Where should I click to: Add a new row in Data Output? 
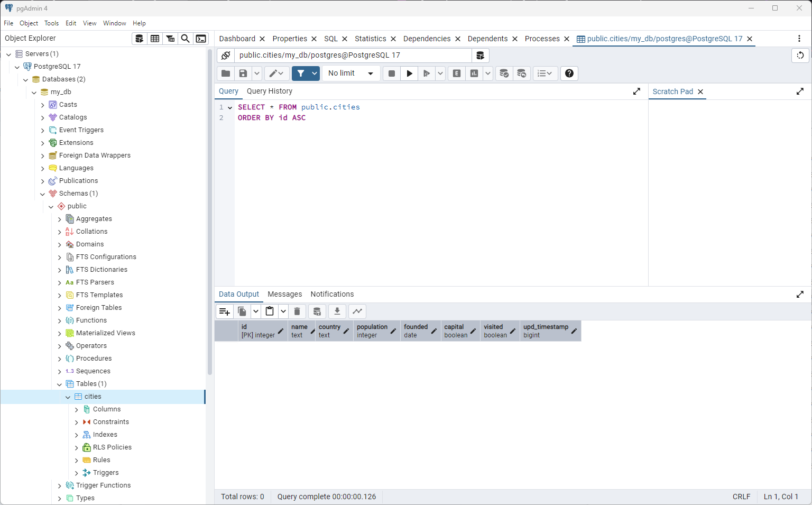[x=224, y=311]
